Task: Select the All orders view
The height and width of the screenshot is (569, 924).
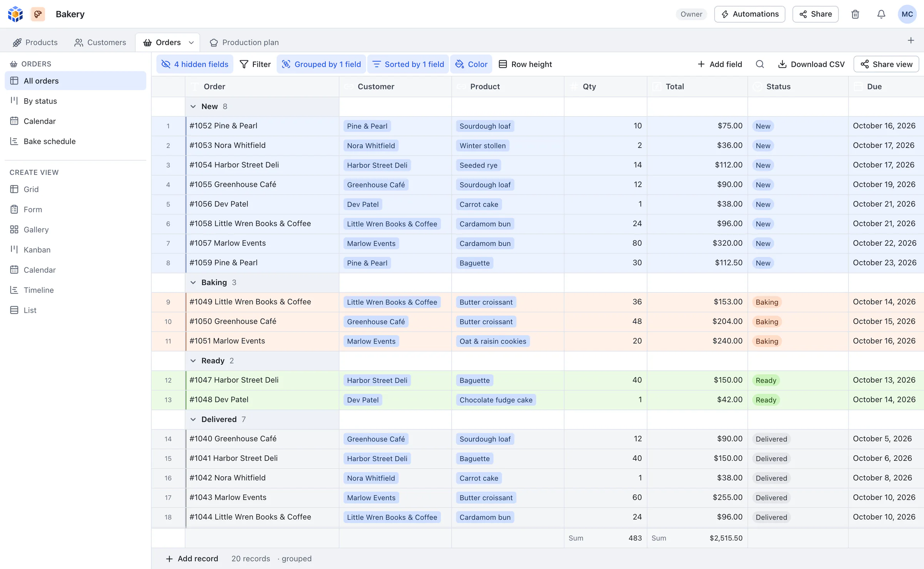Action: coord(75,81)
